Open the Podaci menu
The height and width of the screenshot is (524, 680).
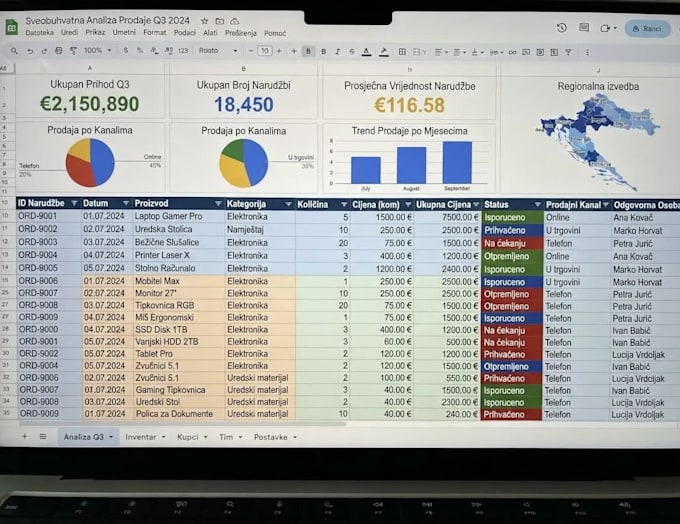coord(185,33)
